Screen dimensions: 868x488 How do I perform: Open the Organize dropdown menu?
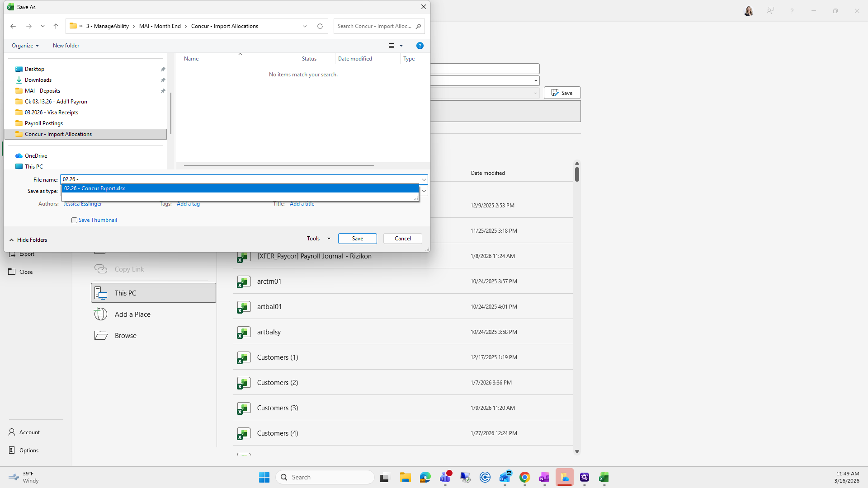[25, 46]
